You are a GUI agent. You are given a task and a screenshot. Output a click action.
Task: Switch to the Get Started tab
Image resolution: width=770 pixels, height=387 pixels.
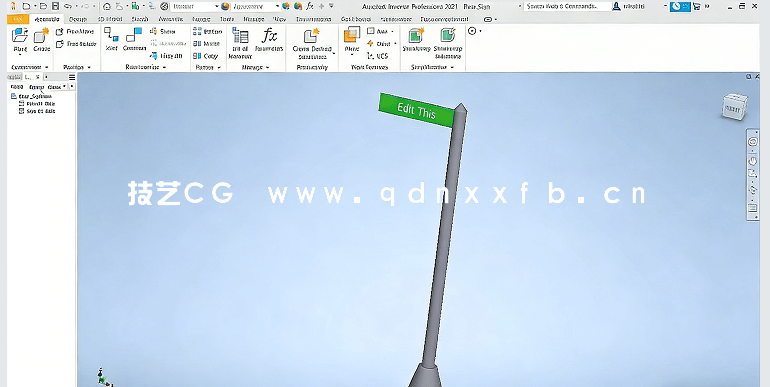pyautogui.click(x=356, y=19)
